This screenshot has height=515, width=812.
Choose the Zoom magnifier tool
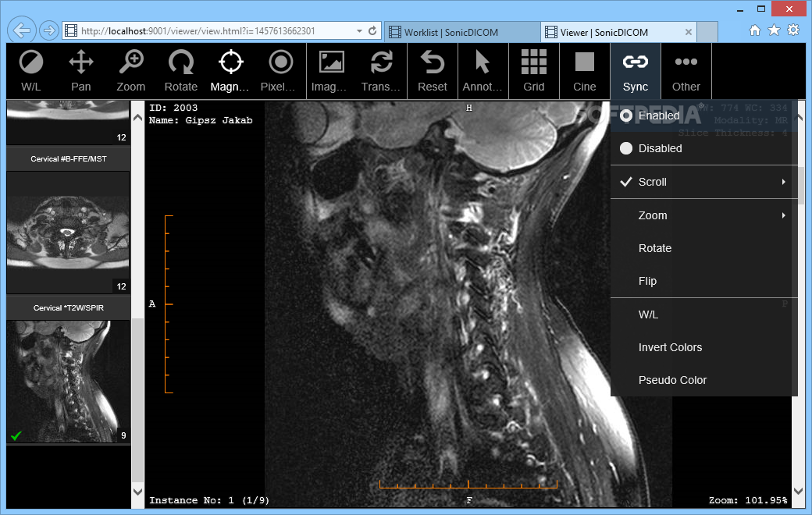[x=130, y=71]
